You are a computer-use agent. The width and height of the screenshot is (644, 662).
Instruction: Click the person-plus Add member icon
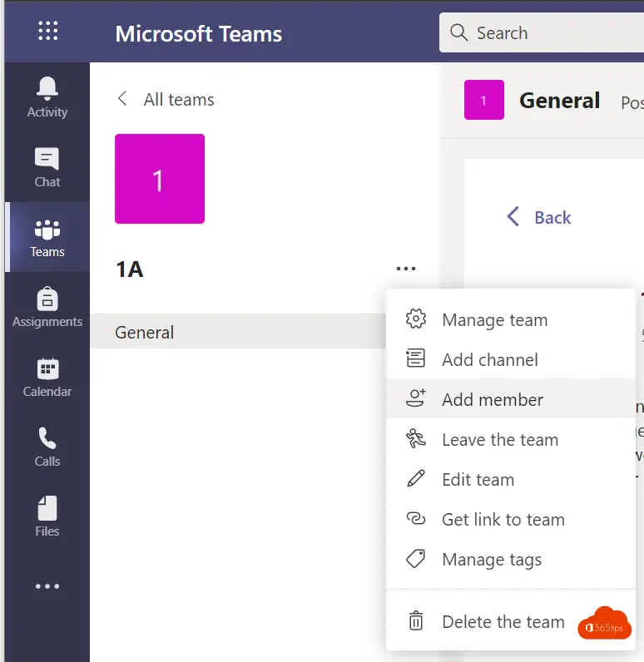415,398
